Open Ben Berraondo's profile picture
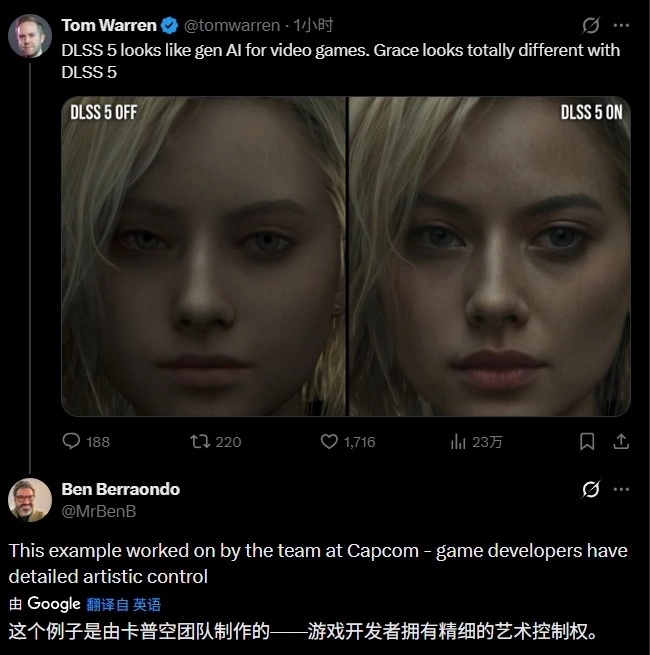 [30, 500]
